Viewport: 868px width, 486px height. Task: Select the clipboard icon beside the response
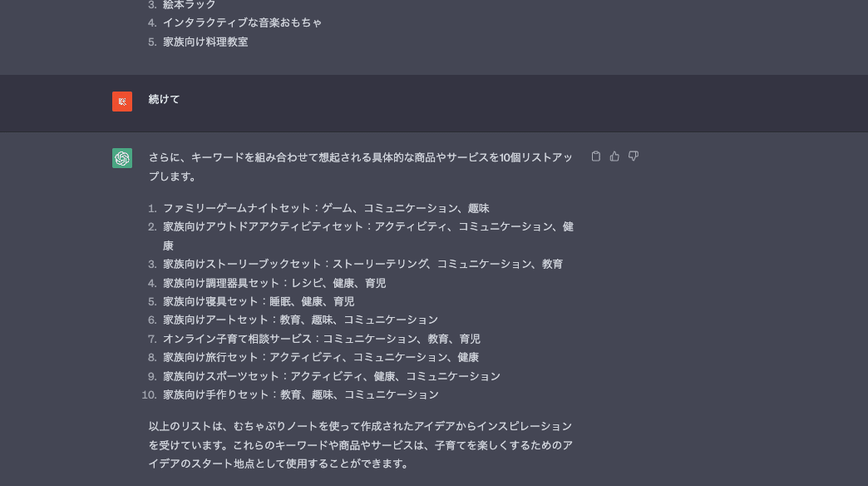click(595, 156)
